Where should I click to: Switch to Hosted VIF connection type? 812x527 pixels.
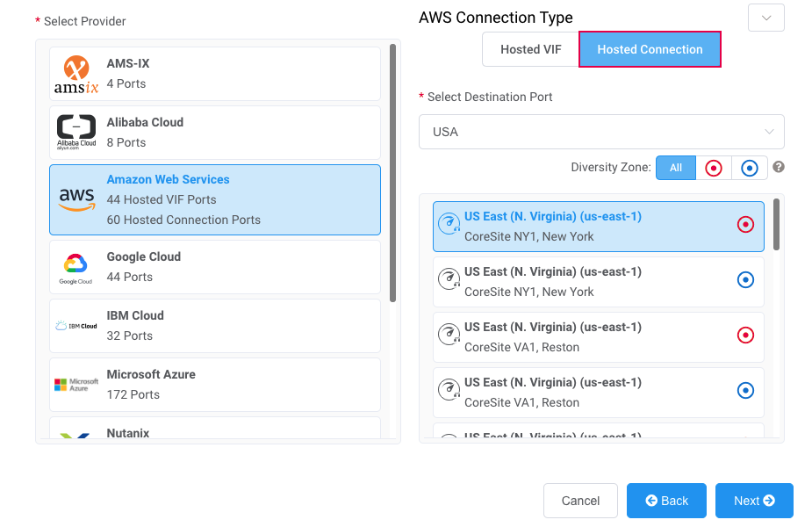[x=531, y=49]
